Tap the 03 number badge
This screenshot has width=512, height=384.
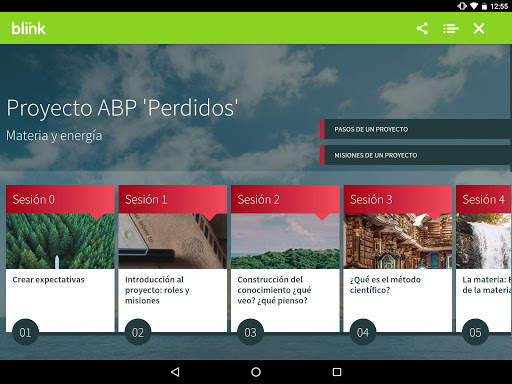tap(250, 332)
